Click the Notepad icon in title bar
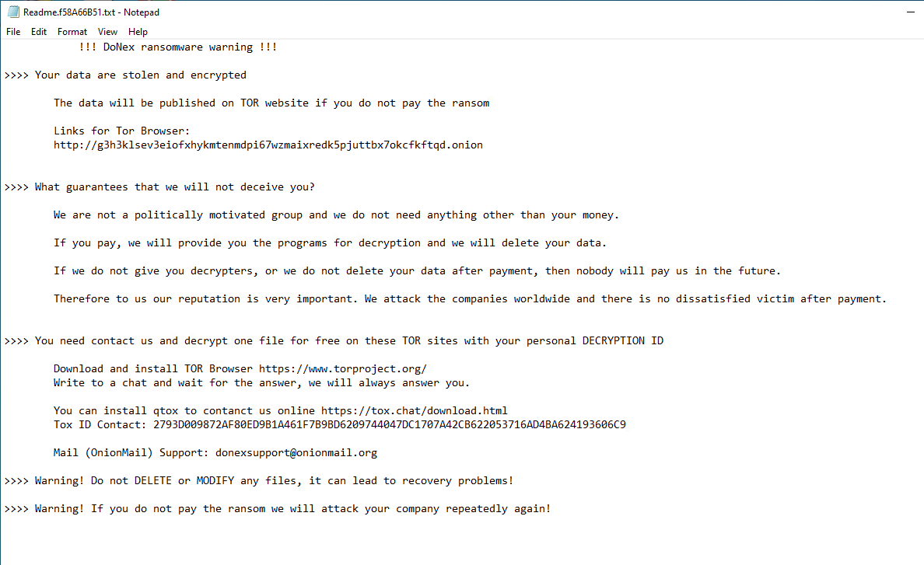This screenshot has width=924, height=565. (13, 12)
